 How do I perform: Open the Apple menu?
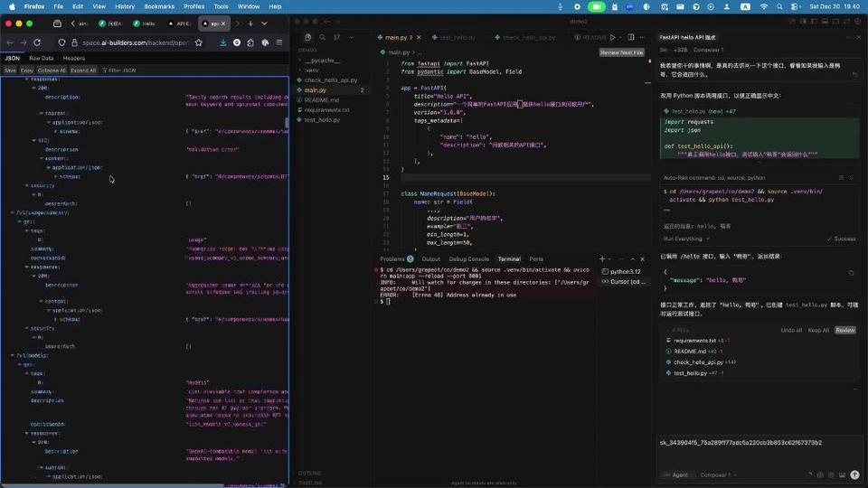click(12, 6)
